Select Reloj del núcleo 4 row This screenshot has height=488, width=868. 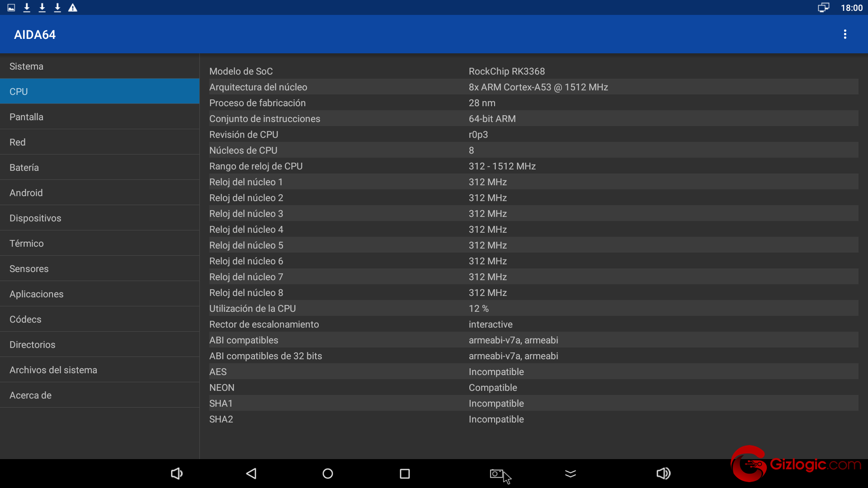pyautogui.click(x=533, y=229)
